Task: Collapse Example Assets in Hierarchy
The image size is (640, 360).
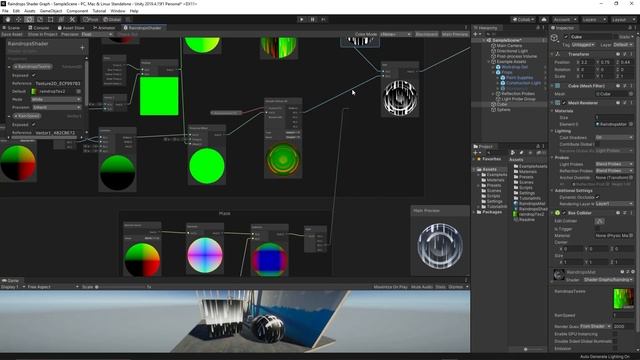Action: 489,62
